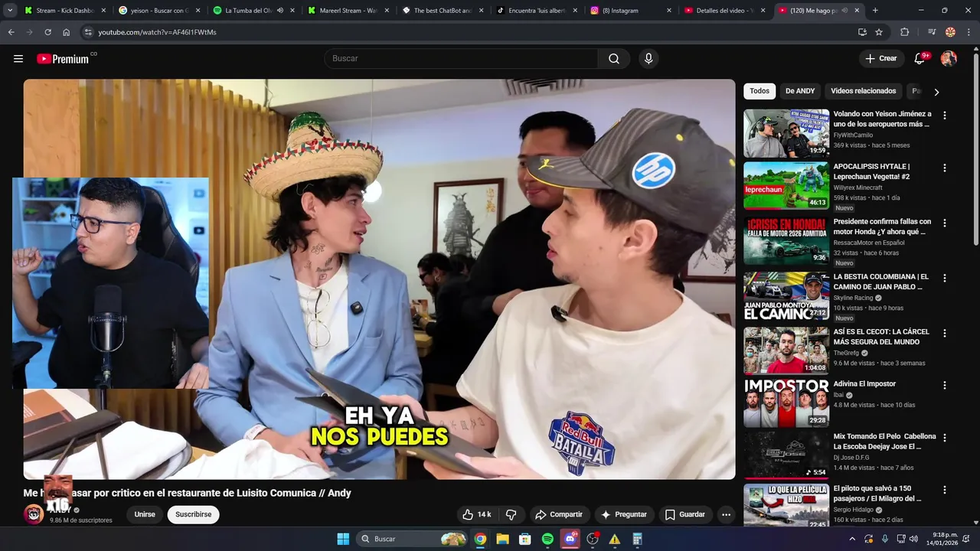Click the YouTube search input field
Viewport: 980px width, 551px height.
coord(461,59)
